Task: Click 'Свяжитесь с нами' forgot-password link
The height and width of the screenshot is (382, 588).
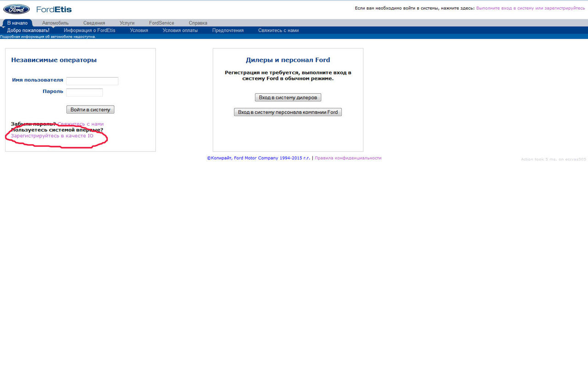Action: [x=80, y=124]
